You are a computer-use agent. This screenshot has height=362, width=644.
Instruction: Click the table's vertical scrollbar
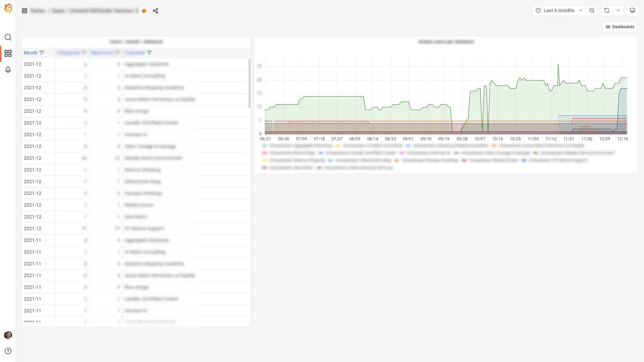click(249, 83)
